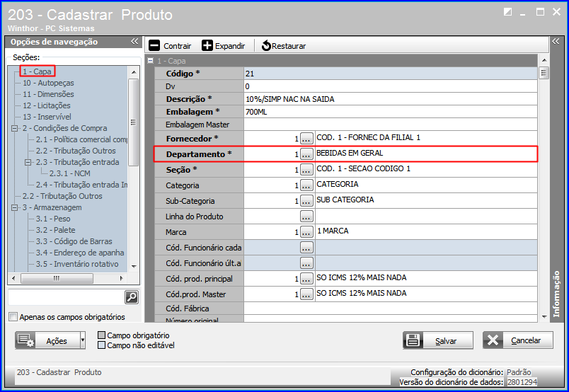This screenshot has width=569, height=392.
Task: Click the Contrair toolbar label
Action: coord(177,46)
